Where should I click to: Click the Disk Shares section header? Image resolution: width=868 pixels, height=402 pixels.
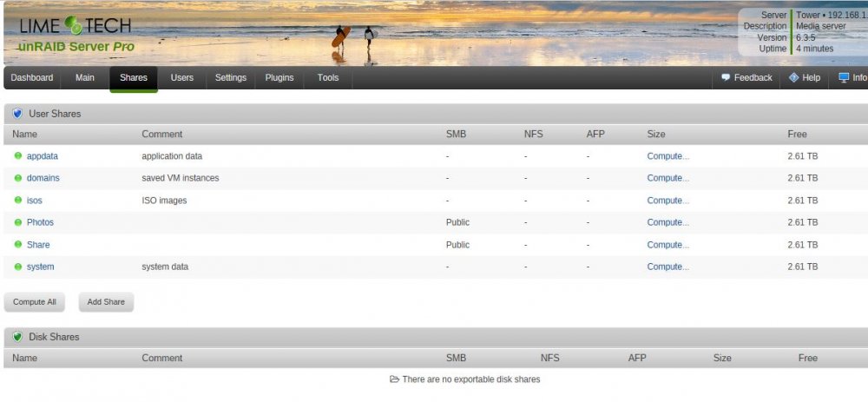tap(436, 337)
